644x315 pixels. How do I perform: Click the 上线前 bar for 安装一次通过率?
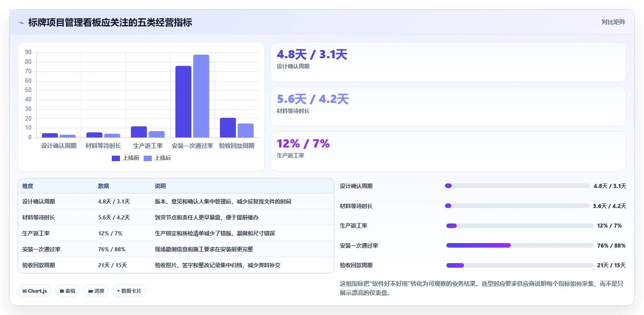tap(183, 102)
